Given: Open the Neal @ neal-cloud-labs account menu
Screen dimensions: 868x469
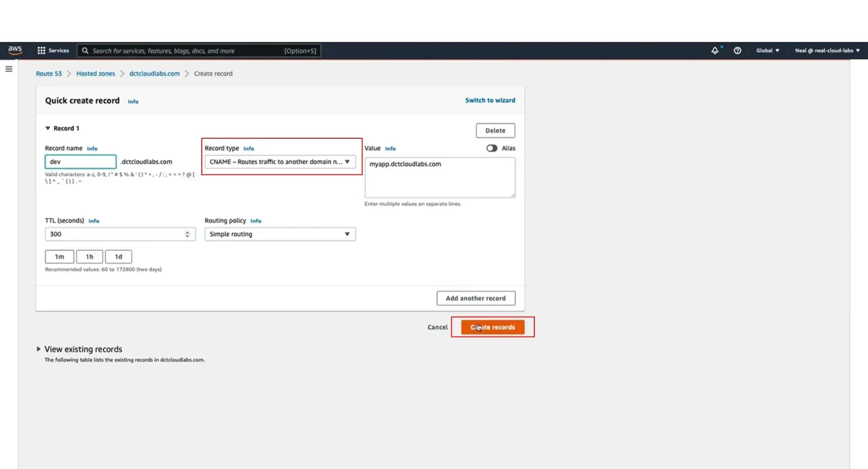Looking at the screenshot, I should (827, 50).
